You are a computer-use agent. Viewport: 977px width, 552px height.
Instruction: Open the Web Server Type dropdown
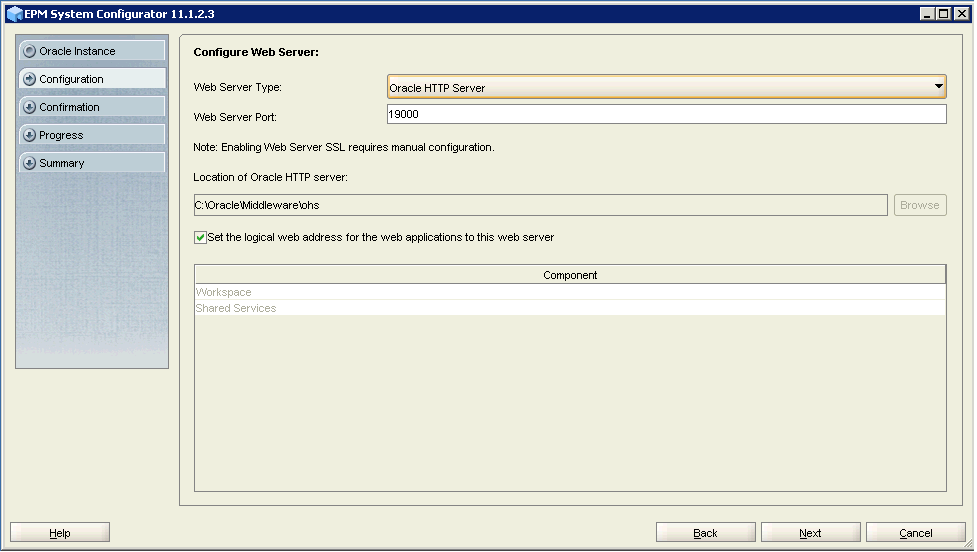click(x=938, y=87)
